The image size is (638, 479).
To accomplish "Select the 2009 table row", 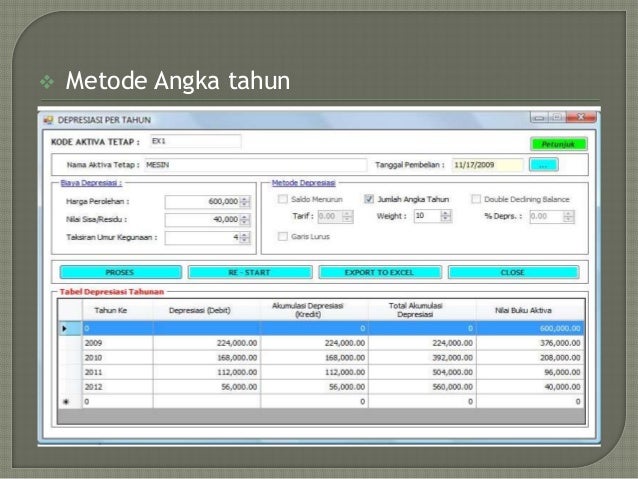I will click(x=321, y=343).
